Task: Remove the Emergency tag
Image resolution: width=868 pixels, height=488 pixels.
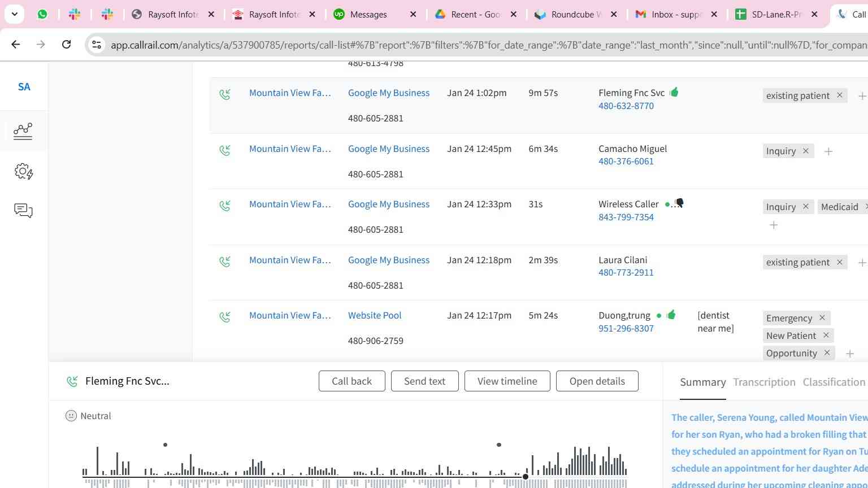Action: (822, 318)
